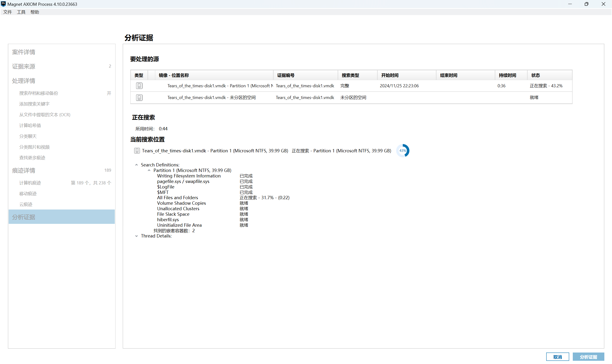The height and width of the screenshot is (364, 612).
Task: Open 计算哈希值 settings
Action: [30, 126]
